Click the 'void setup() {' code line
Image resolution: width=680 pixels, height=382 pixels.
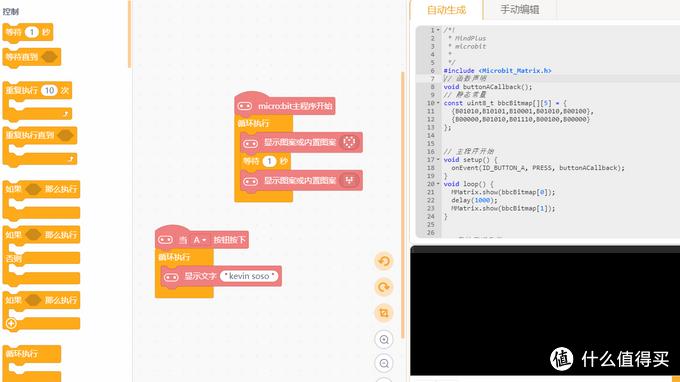[471, 160]
